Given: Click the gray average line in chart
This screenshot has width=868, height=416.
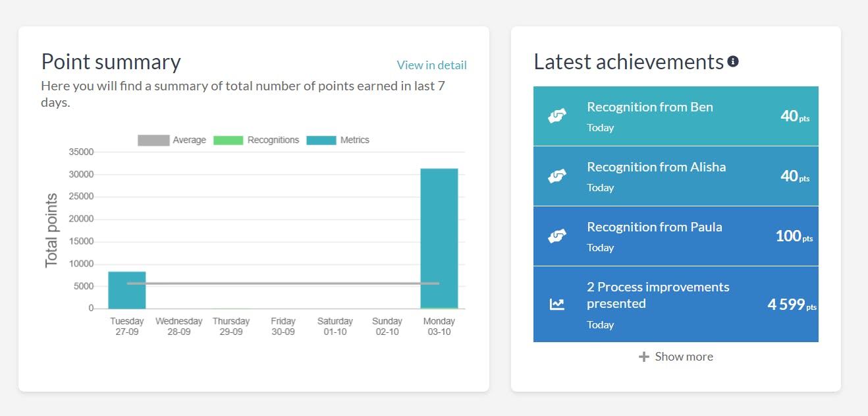Looking at the screenshot, I should coord(283,283).
